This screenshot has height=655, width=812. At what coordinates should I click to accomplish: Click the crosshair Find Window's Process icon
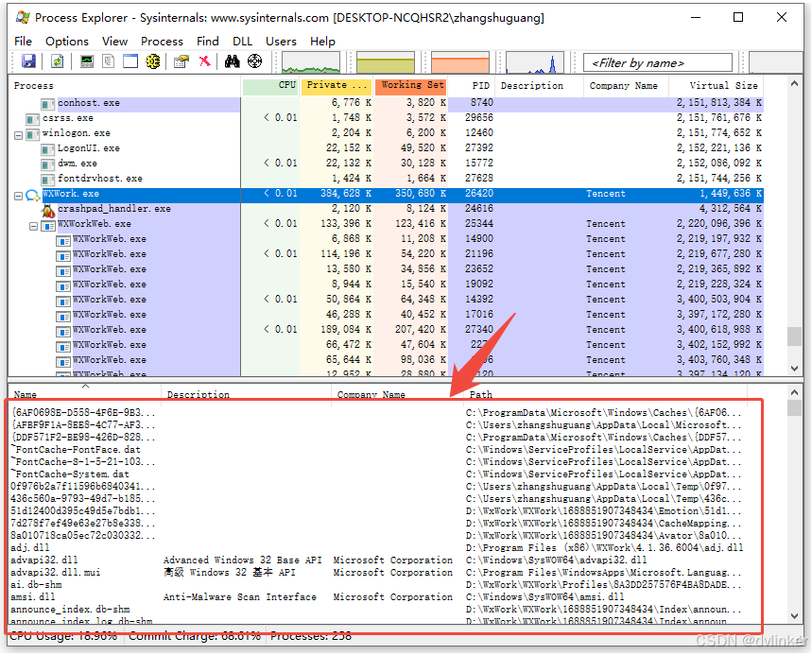[x=255, y=61]
